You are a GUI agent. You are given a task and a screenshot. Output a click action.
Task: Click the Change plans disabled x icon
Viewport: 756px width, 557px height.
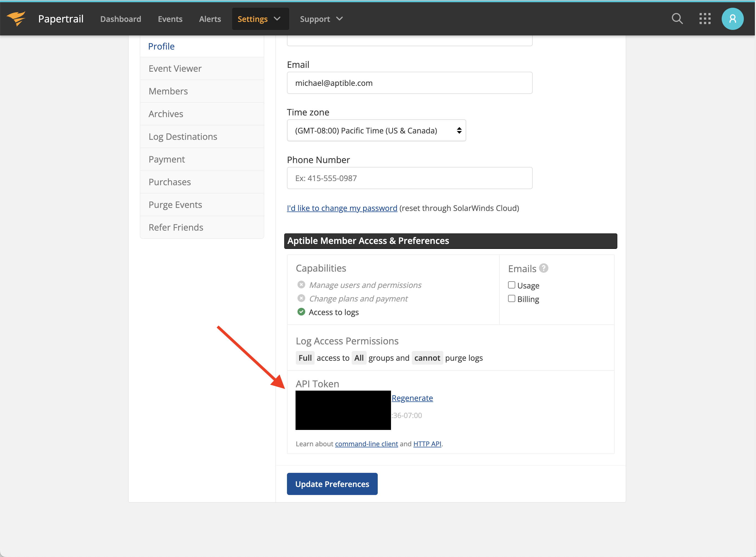[x=301, y=298]
